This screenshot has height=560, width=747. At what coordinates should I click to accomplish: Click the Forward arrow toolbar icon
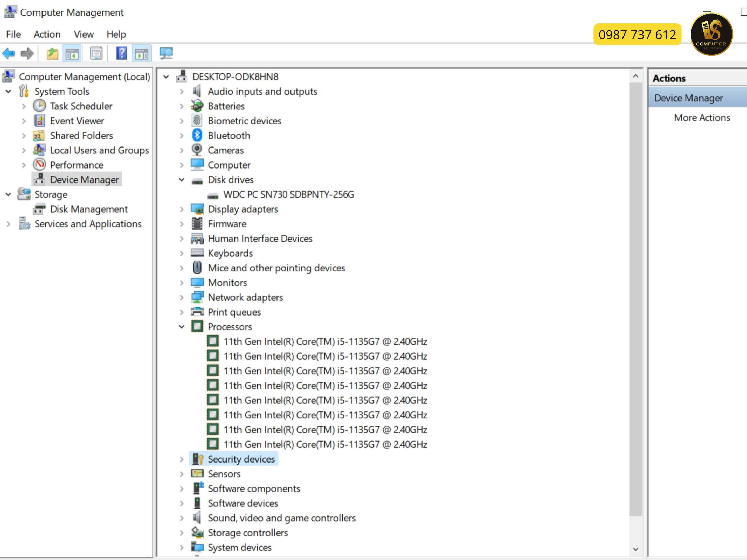pos(27,53)
